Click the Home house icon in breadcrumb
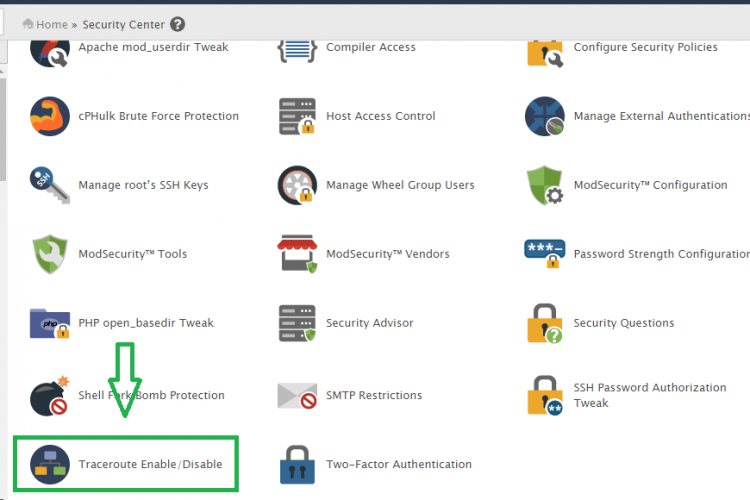The height and width of the screenshot is (500, 750). click(x=28, y=23)
